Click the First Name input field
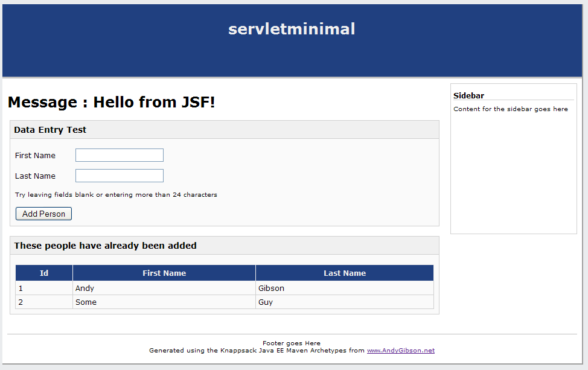The image size is (588, 370). pyautogui.click(x=120, y=155)
